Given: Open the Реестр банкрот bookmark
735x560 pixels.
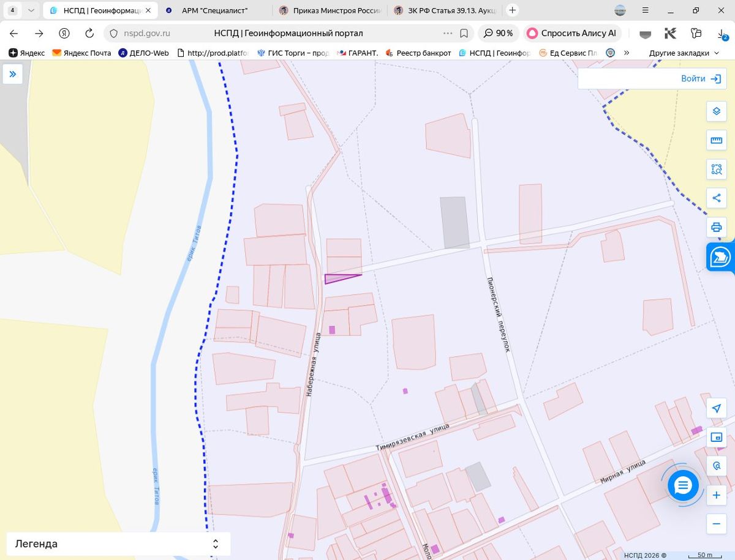Looking at the screenshot, I should pyautogui.click(x=418, y=53).
